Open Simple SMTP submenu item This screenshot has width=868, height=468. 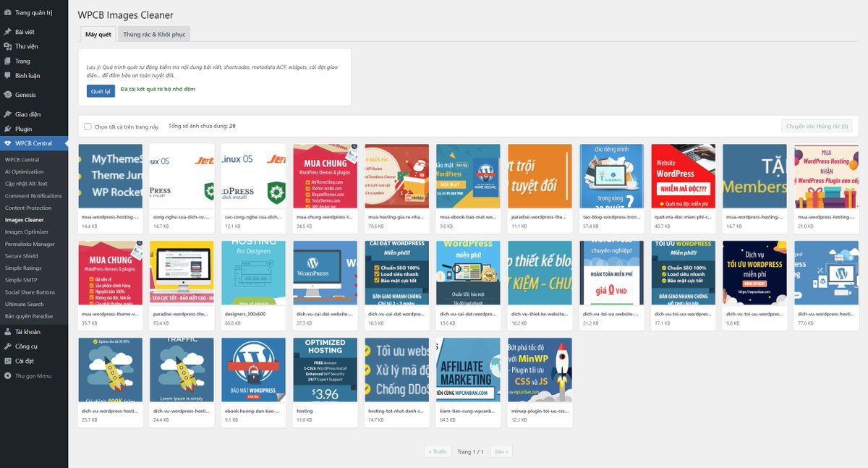click(20, 280)
